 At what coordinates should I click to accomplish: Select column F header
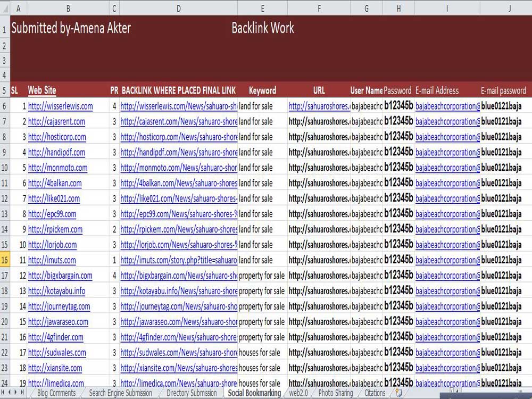tap(319, 9)
